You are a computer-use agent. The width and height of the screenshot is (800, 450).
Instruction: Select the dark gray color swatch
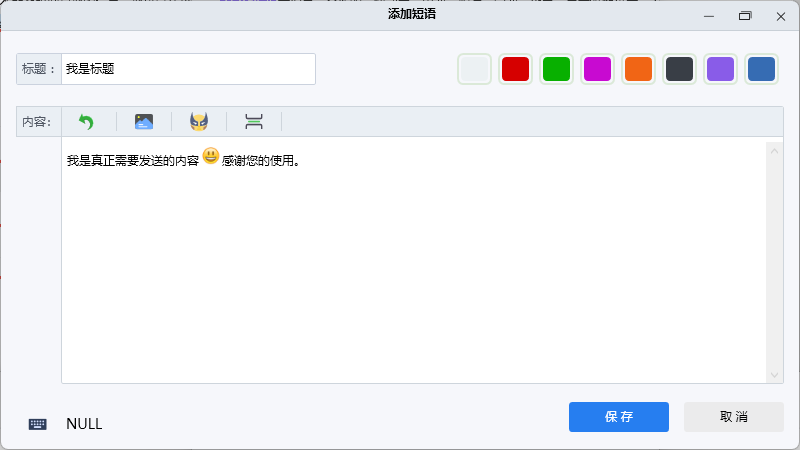pos(679,69)
